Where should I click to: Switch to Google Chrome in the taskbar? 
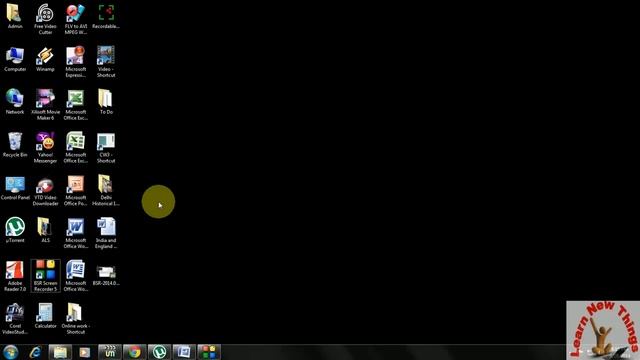[134, 352]
